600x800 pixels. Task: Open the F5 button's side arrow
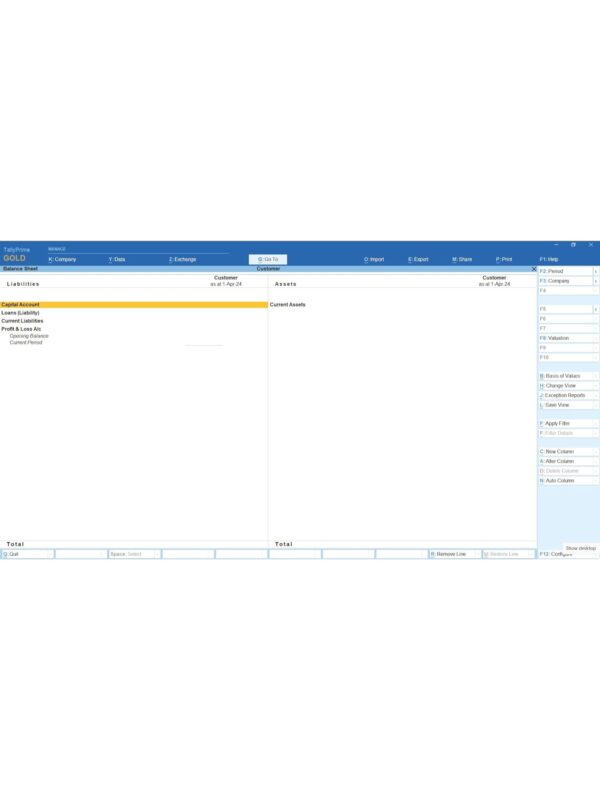coord(596,310)
